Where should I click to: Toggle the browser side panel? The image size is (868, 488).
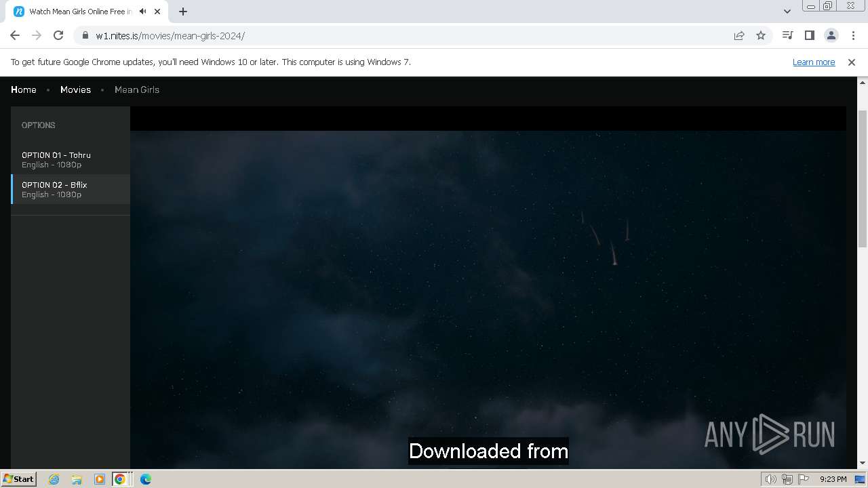coord(809,35)
